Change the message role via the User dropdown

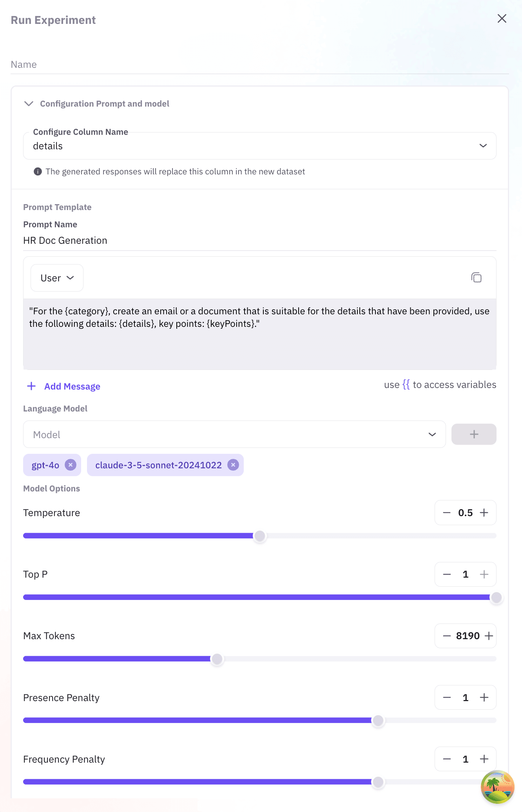click(x=56, y=277)
